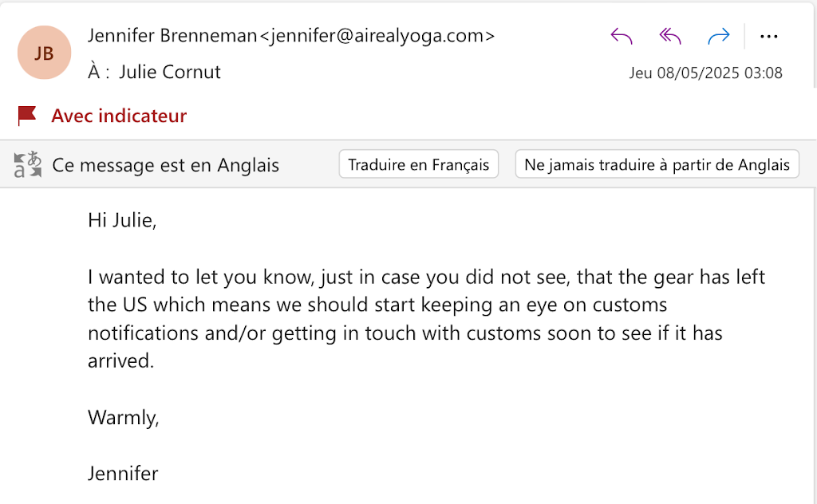Forward this email using the blue arrow

tap(719, 36)
